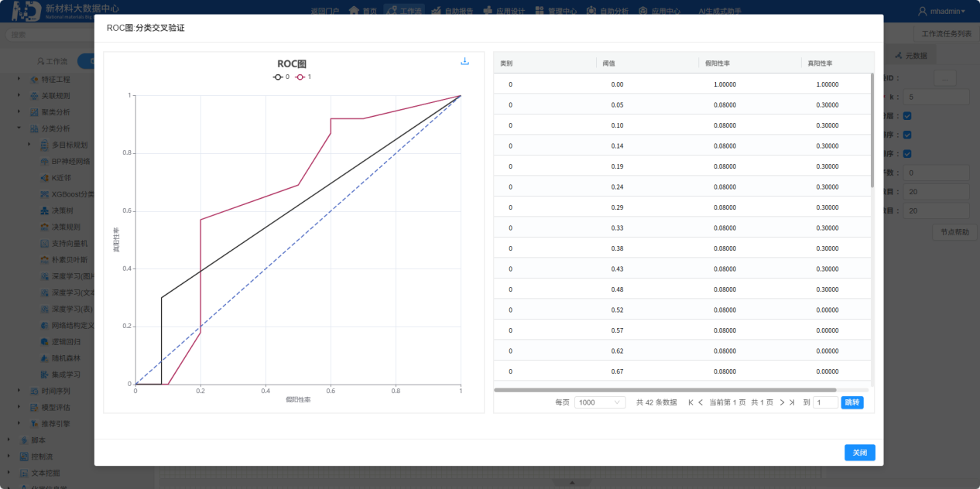This screenshot has height=489, width=980.
Task: Switch to the 元数据 tab
Action: [x=915, y=56]
